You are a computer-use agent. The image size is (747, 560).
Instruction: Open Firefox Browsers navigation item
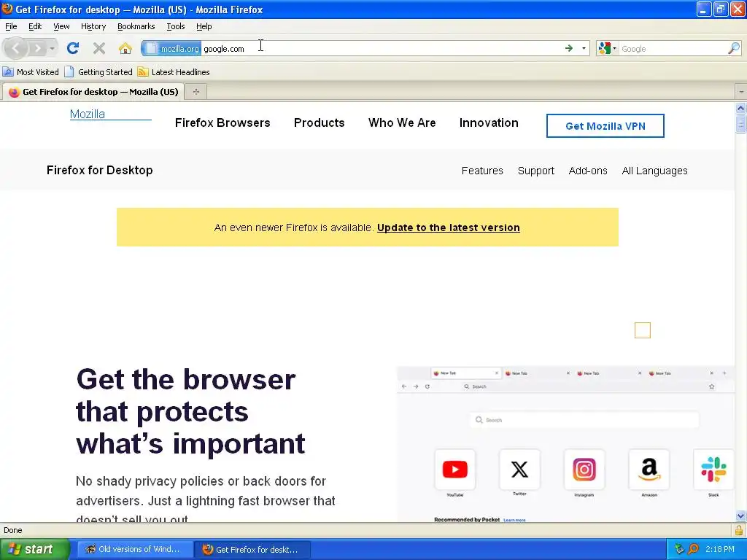click(222, 122)
